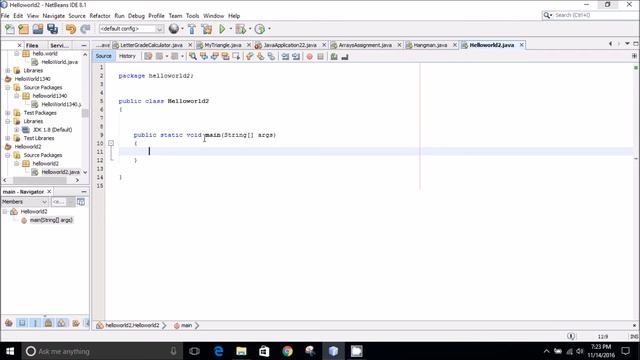Open the Refactor menu

[x=100, y=16]
